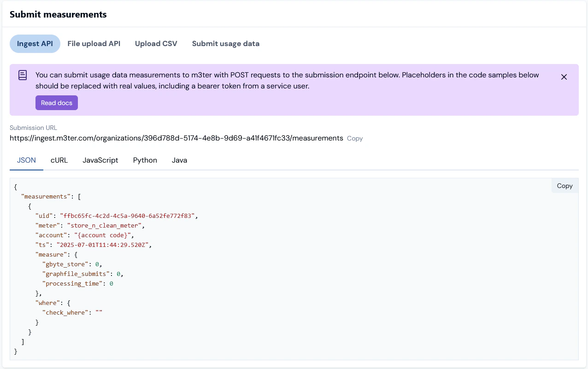Select the Ingest API tab
The image size is (588, 369).
pos(35,44)
